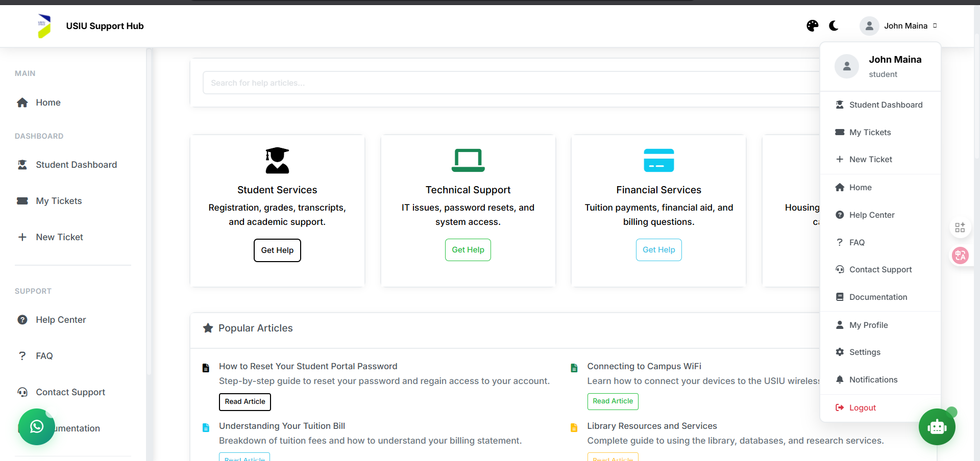Open the color theme palette icon

click(x=812, y=25)
